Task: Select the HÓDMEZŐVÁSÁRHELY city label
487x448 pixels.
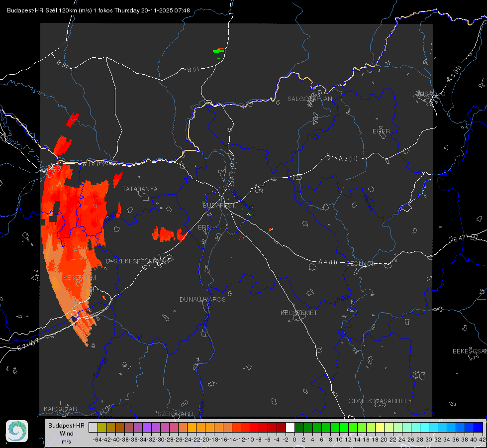Action: [378, 401]
